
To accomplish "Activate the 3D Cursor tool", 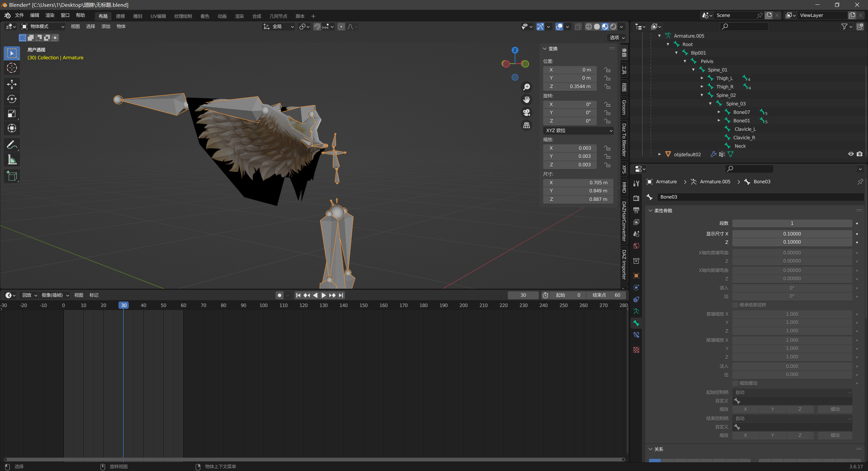I will (x=12, y=68).
